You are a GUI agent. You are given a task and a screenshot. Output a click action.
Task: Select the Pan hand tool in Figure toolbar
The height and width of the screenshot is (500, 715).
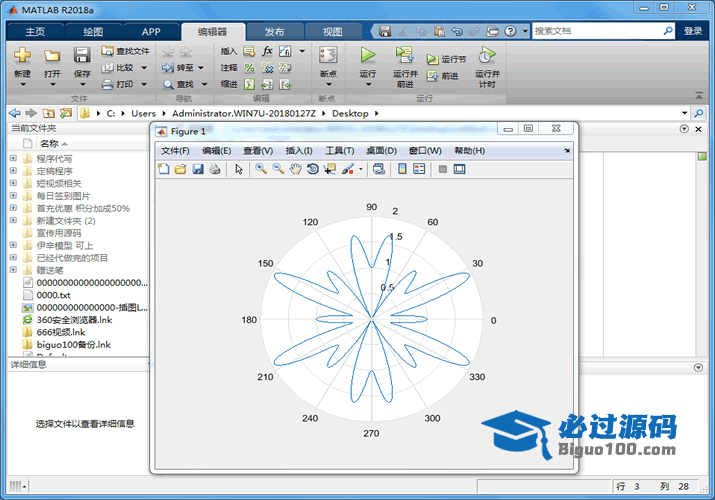(295, 169)
